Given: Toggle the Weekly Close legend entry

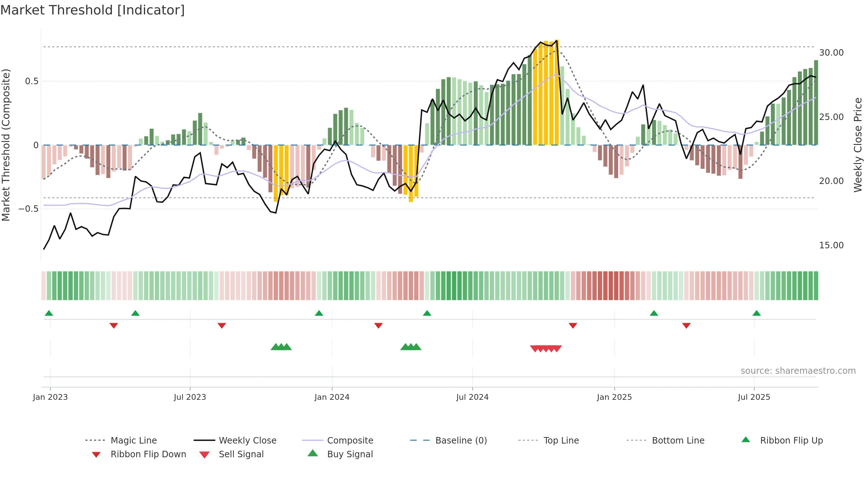Looking at the screenshot, I should tap(235, 440).
